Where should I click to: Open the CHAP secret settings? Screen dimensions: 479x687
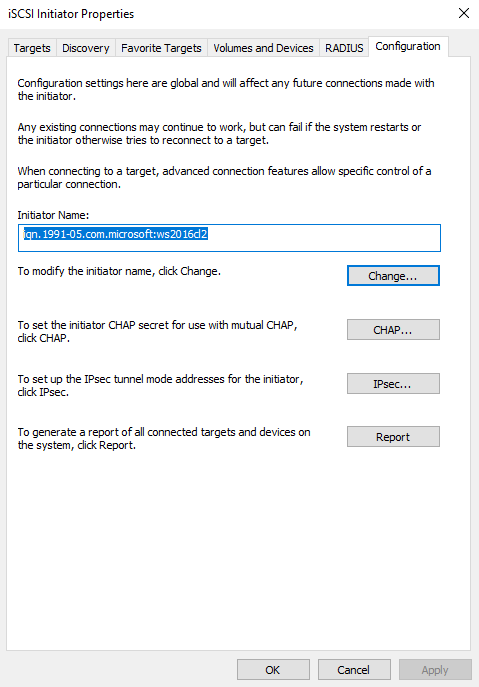point(393,329)
